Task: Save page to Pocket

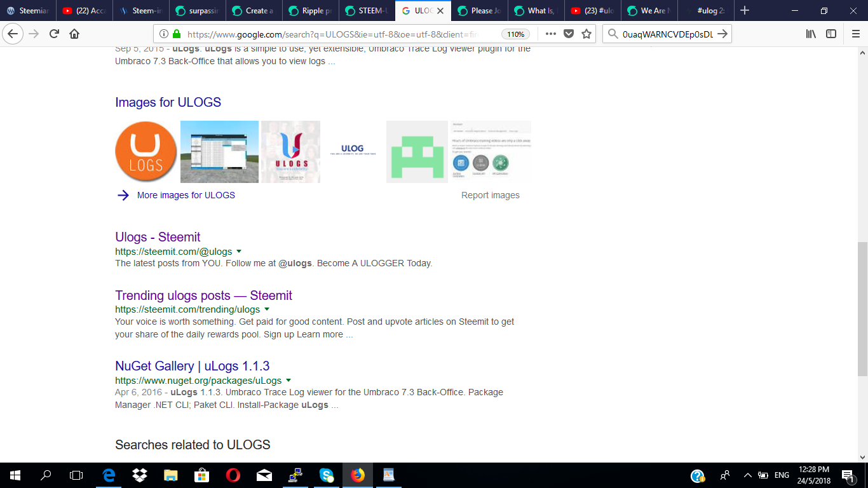Action: (569, 34)
